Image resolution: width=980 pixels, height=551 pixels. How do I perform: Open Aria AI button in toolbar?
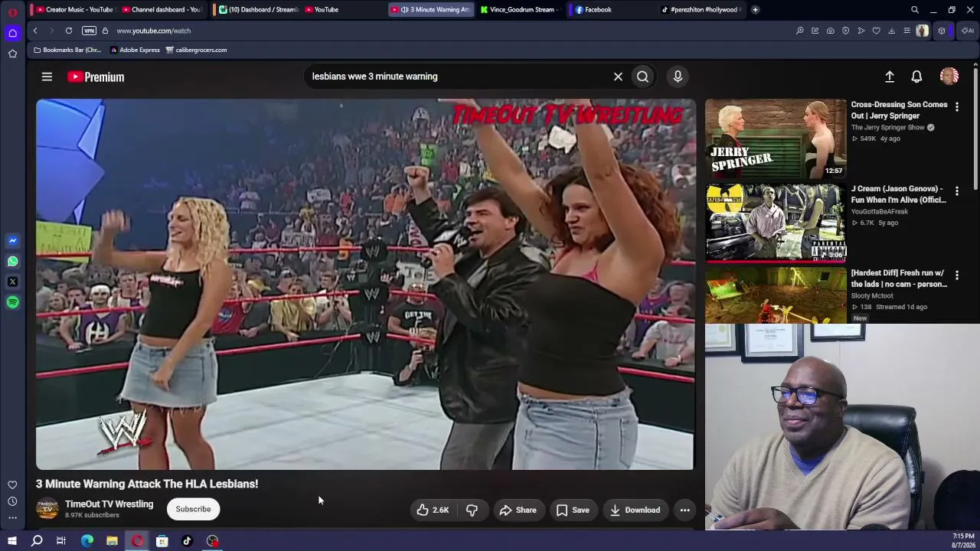(x=968, y=31)
